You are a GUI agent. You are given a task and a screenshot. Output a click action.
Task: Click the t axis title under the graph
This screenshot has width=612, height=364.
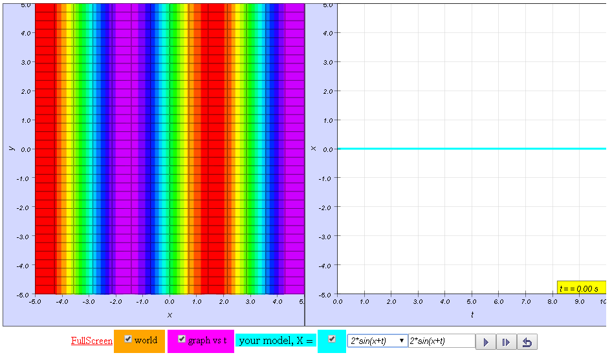point(472,315)
